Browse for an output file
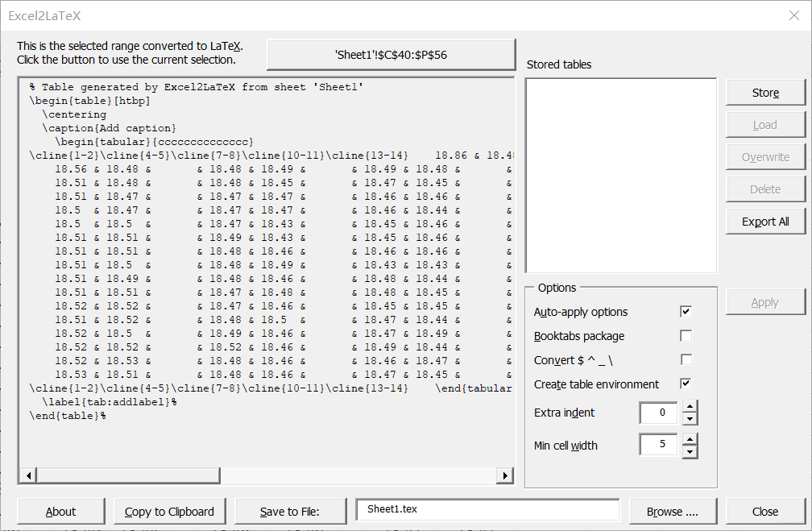The image size is (812, 531). (x=673, y=512)
